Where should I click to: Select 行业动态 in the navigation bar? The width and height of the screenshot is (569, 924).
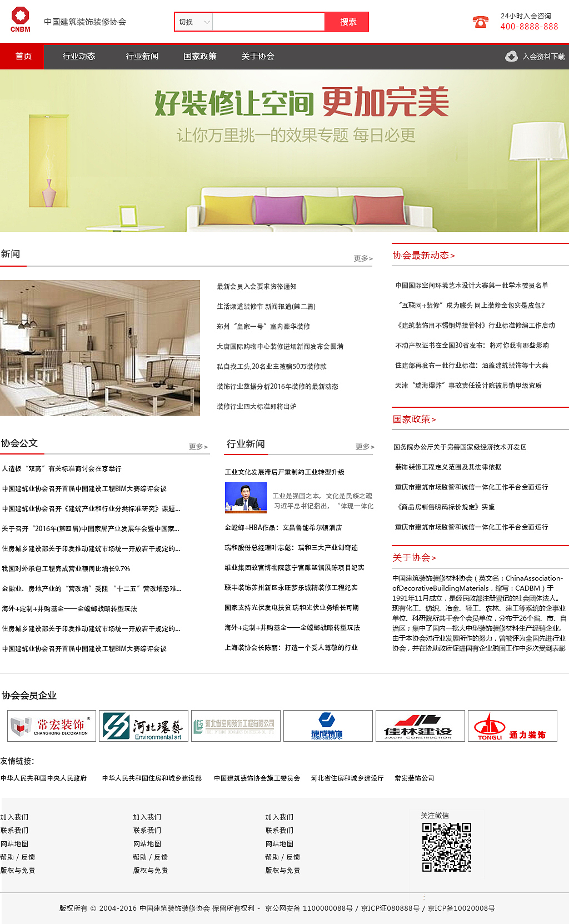click(78, 56)
